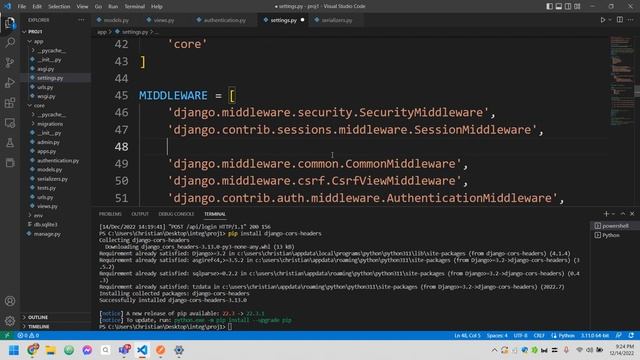Click the unsaved dot on settings.py tab
Image resolution: width=640 pixels, height=360 pixels.
302,20
